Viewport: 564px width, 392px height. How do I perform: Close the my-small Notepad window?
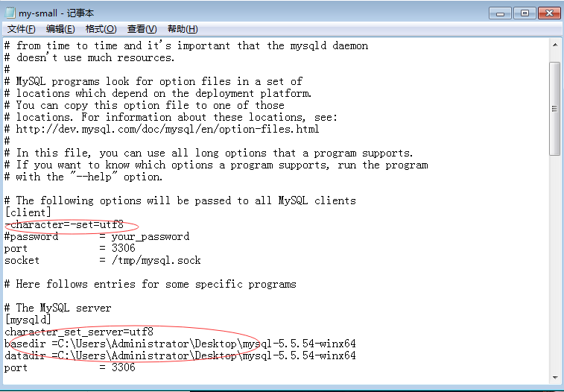point(549,13)
